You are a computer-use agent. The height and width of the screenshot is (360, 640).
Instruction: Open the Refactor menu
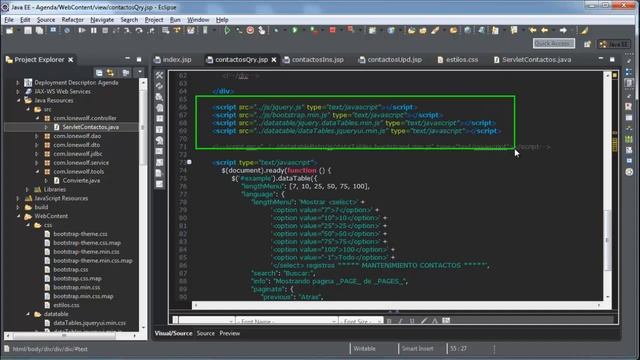tap(73, 20)
